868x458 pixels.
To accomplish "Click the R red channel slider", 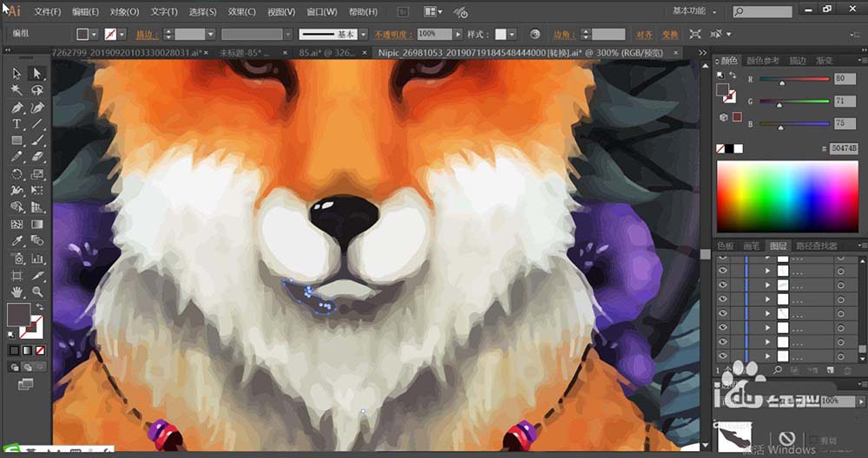I will click(794, 80).
